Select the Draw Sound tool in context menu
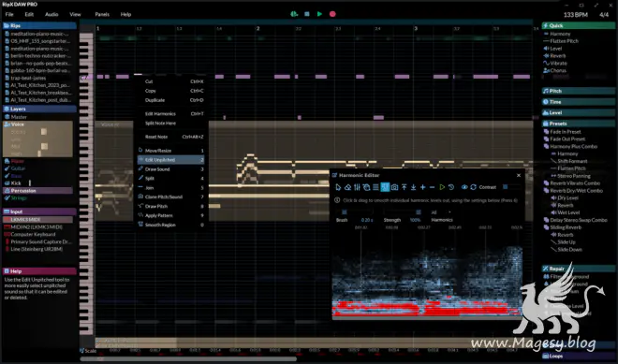This screenshot has height=364, width=618. 170,169
